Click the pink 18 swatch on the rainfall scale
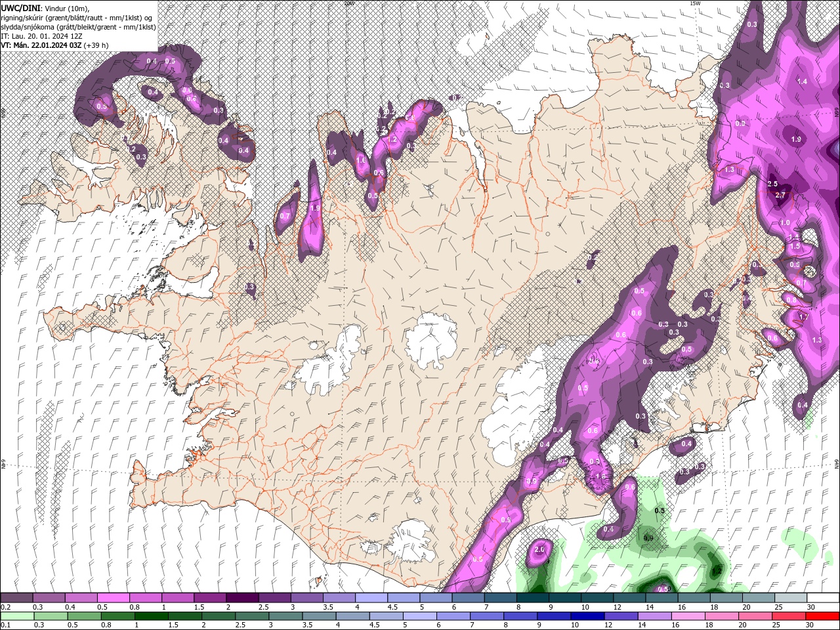 tap(721, 616)
